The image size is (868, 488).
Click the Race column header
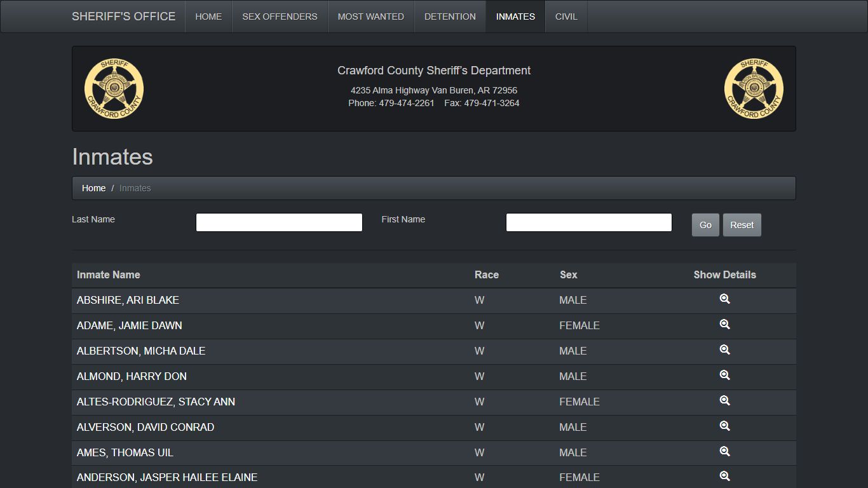click(x=487, y=274)
